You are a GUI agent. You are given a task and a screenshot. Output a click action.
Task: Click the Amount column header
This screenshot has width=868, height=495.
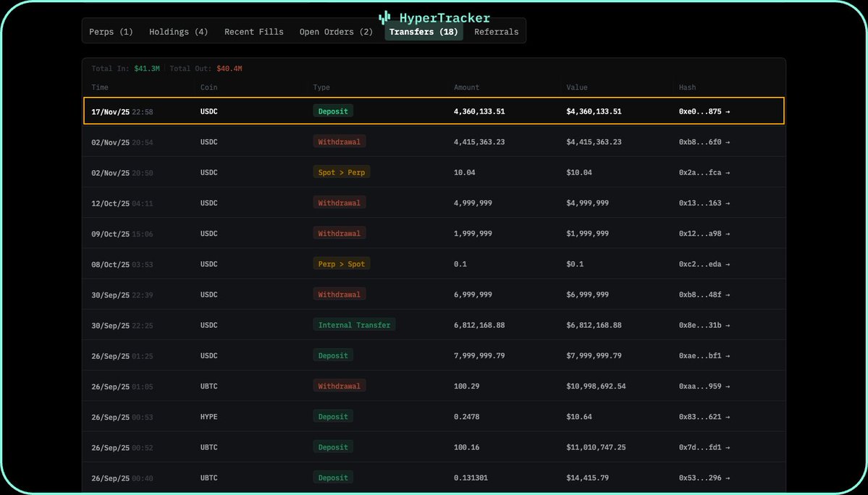[x=466, y=88]
